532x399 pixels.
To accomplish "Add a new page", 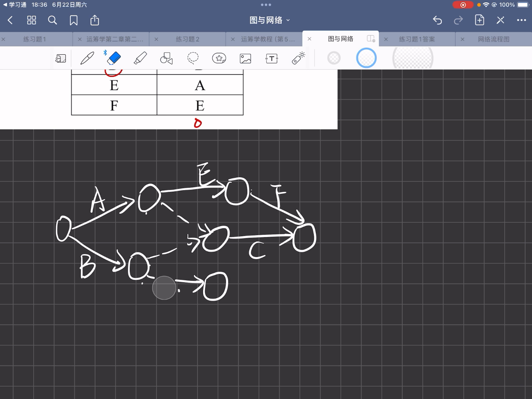I will [480, 20].
